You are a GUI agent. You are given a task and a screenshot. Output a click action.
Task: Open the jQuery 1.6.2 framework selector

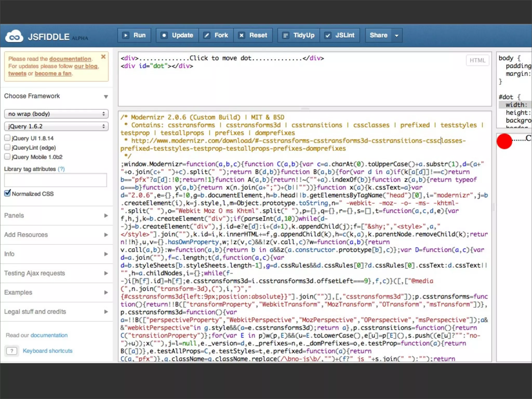pyautogui.click(x=56, y=126)
